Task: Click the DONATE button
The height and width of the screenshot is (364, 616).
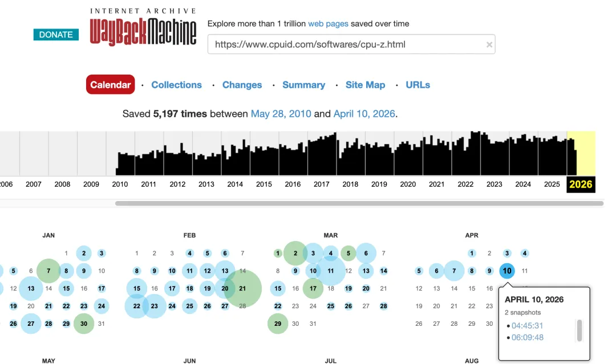Action: click(x=56, y=35)
